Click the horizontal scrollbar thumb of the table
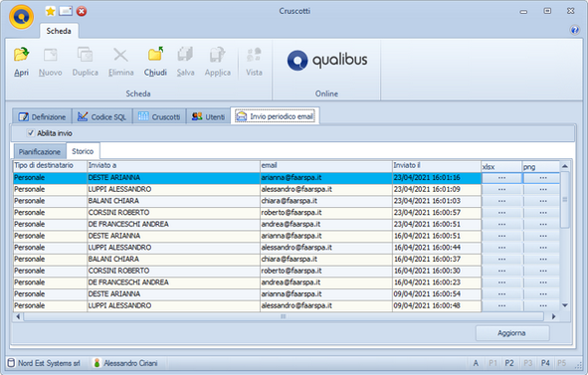Screen dimensions: 588x375 point(284,316)
